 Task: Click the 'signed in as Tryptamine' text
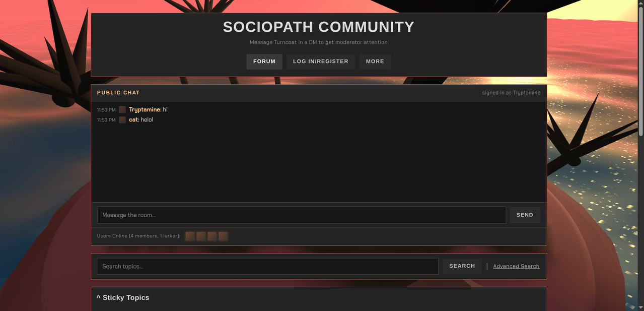(x=511, y=93)
